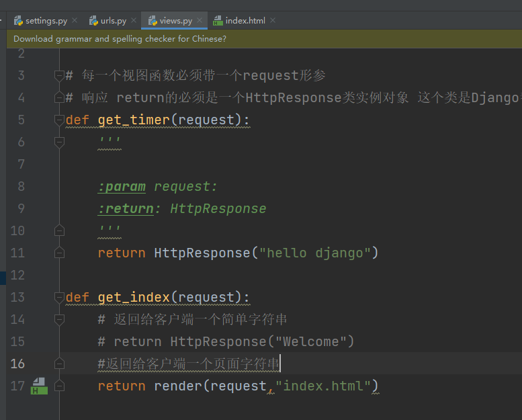Collapse the comment block fold on line 3
Viewport: 522px width, 420px height.
[x=59, y=75]
